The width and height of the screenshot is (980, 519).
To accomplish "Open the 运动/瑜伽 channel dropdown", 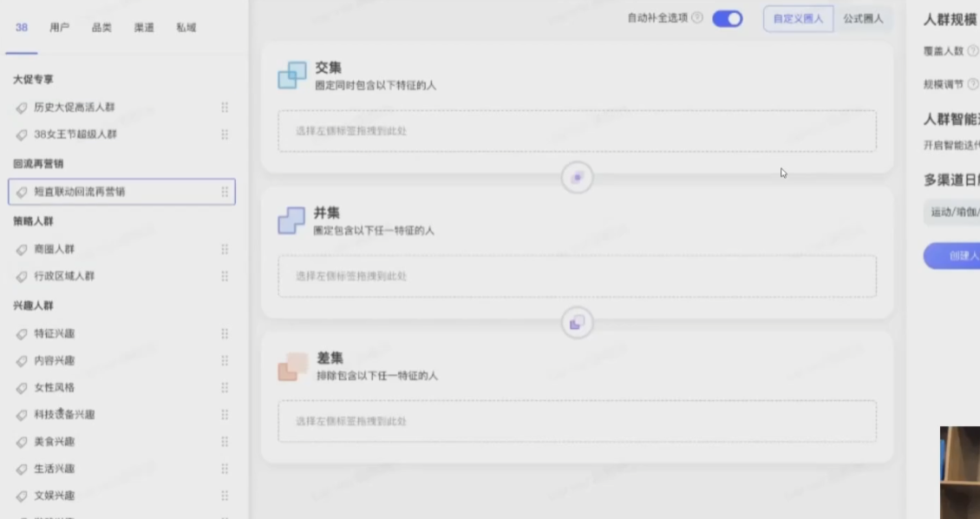I will [x=954, y=212].
